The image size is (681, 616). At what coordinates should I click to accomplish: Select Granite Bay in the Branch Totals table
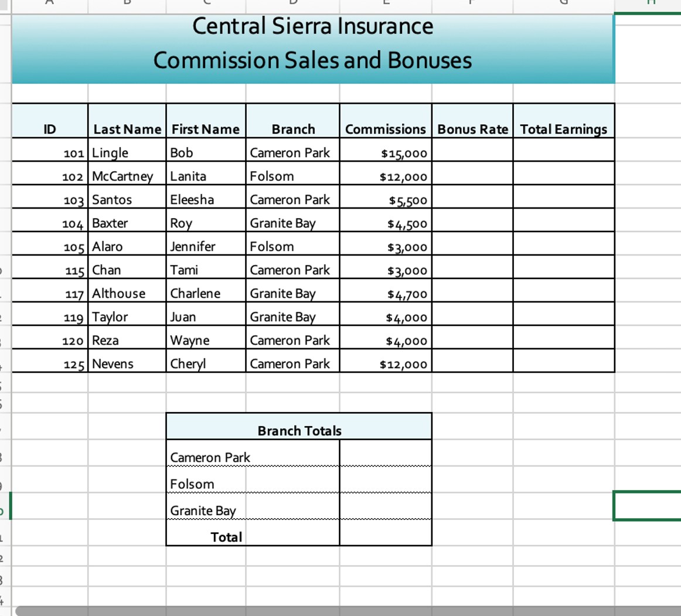252,510
